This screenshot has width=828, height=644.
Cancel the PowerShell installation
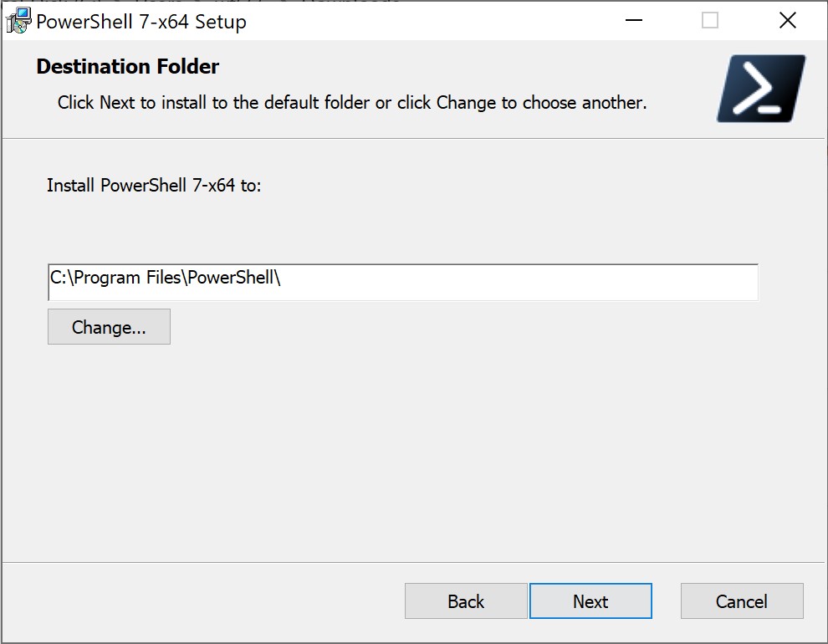pyautogui.click(x=742, y=601)
